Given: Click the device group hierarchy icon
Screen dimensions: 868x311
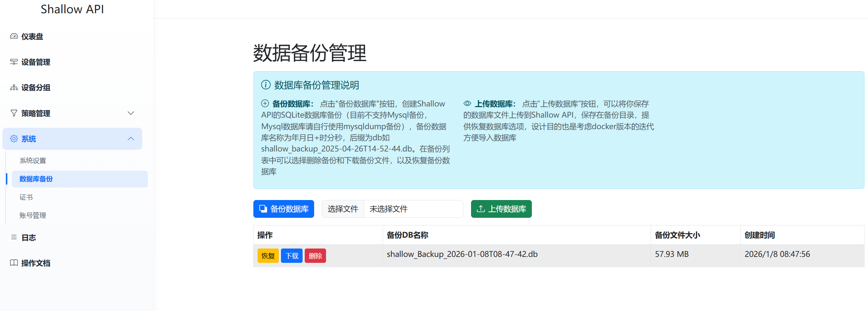Looking at the screenshot, I should click(x=14, y=88).
